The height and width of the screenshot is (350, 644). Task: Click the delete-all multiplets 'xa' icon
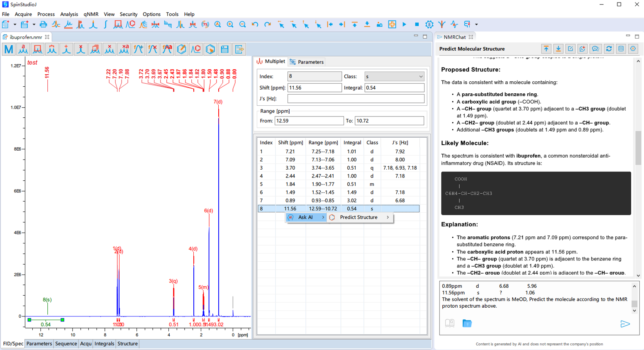(x=124, y=49)
